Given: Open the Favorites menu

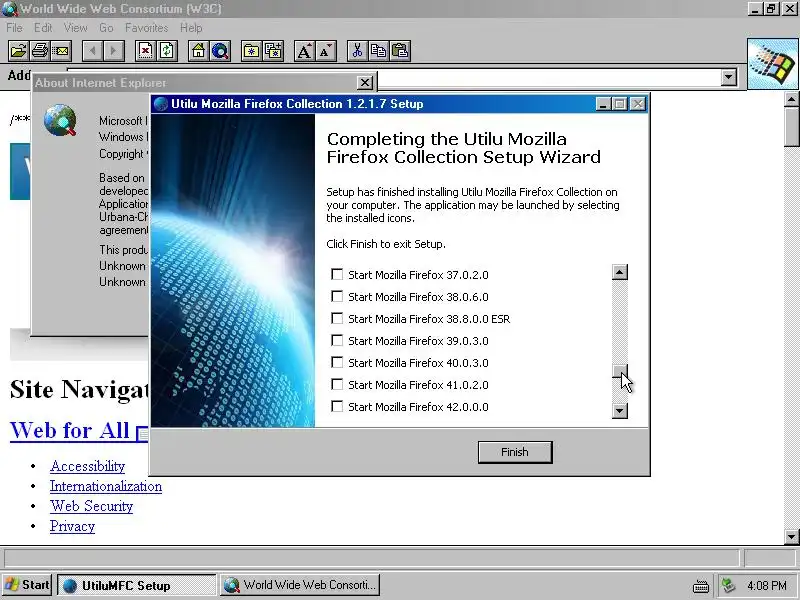Looking at the screenshot, I should [146, 28].
